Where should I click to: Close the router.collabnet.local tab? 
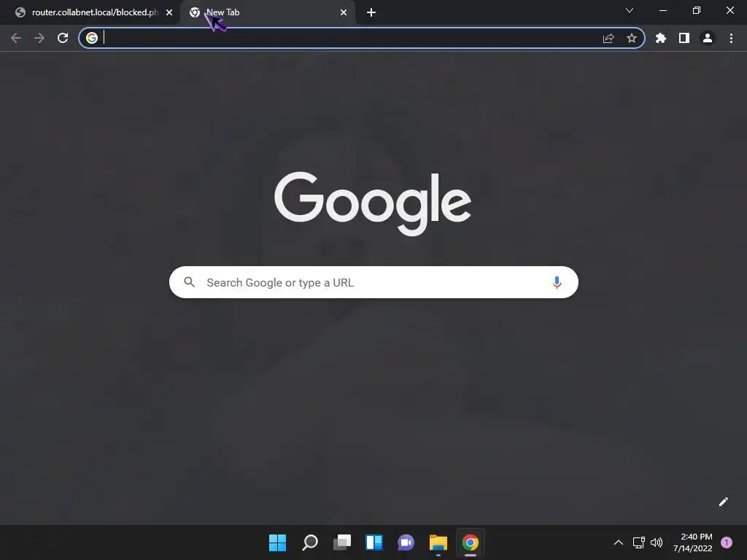169,12
